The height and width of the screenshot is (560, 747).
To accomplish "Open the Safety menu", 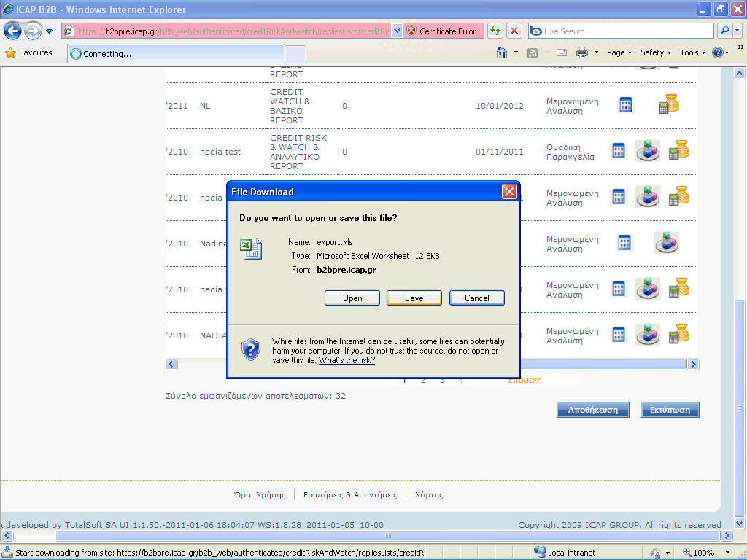I will pos(656,52).
